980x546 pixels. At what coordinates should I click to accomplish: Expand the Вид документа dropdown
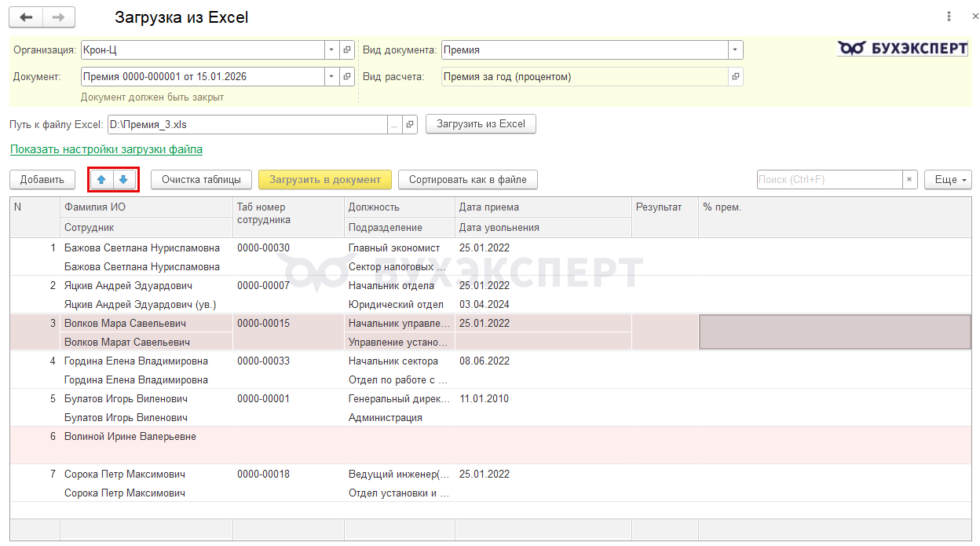click(x=734, y=50)
